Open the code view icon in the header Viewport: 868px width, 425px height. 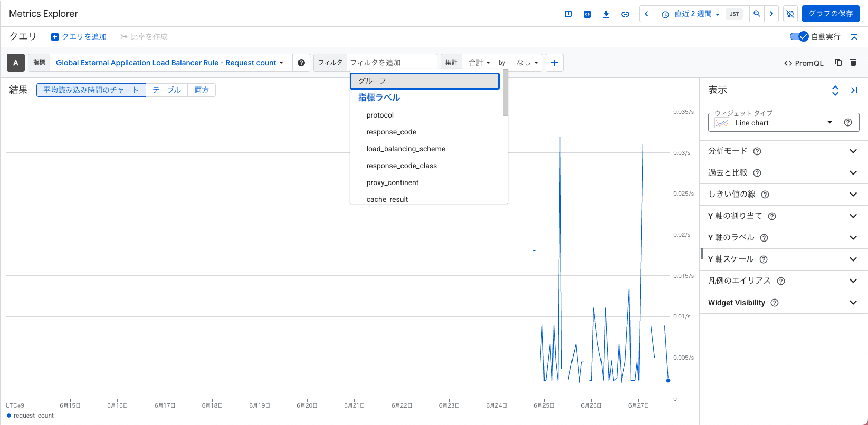pos(587,14)
